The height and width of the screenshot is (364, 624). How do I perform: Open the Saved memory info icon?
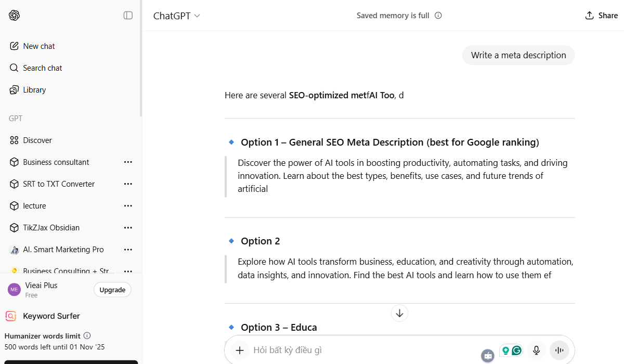click(x=438, y=15)
